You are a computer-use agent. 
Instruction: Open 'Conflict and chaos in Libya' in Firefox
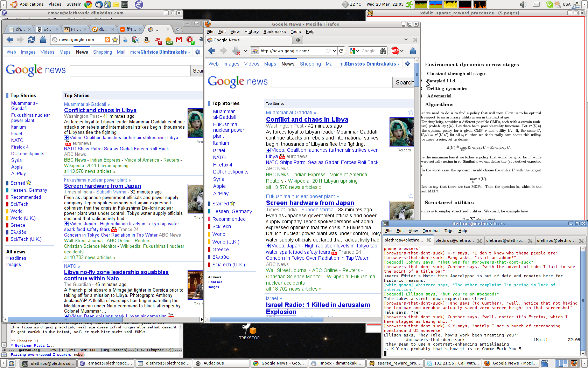[307, 120]
